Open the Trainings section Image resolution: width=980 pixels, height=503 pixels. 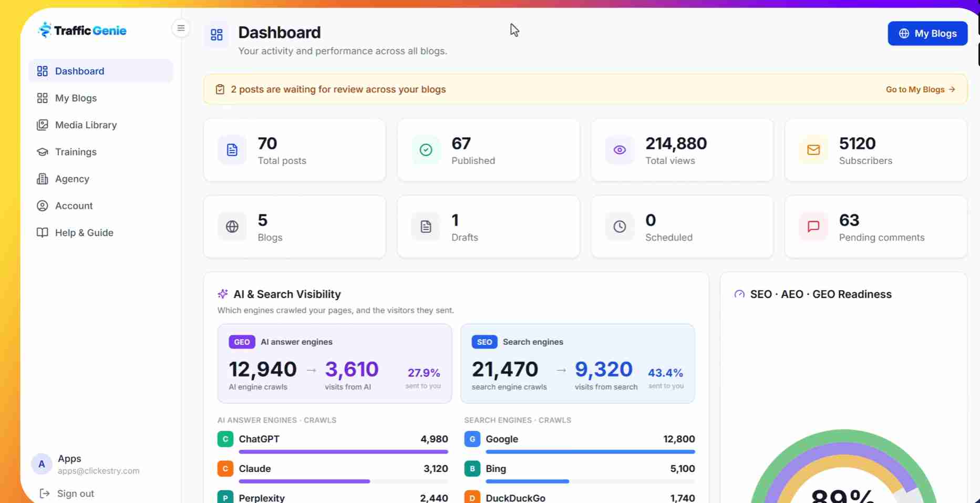(101, 152)
